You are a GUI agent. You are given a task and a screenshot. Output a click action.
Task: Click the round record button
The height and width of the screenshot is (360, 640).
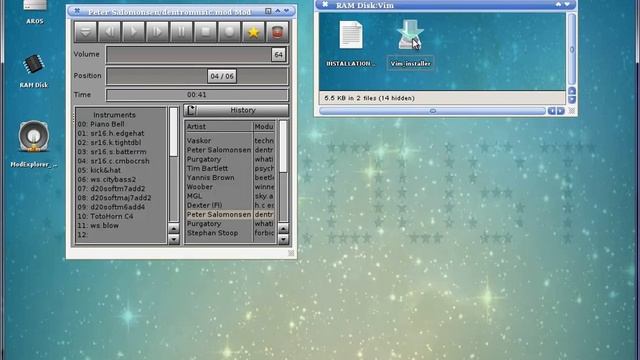tap(229, 32)
